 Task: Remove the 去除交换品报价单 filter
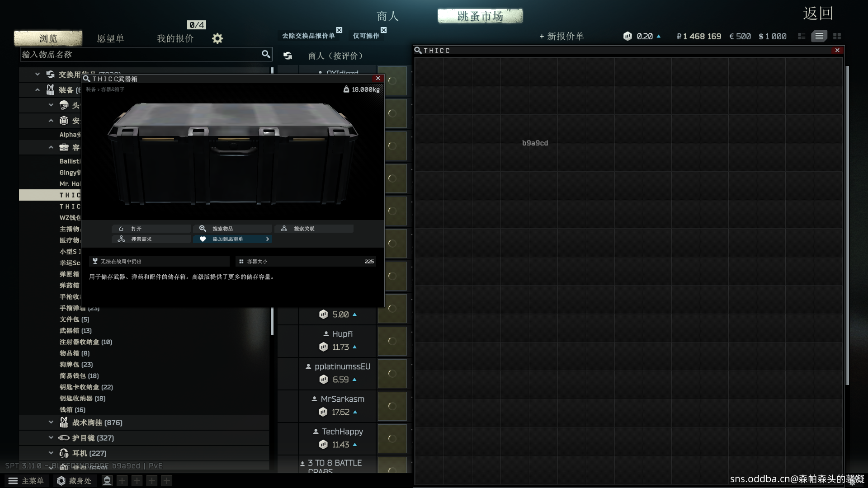pyautogui.click(x=339, y=30)
